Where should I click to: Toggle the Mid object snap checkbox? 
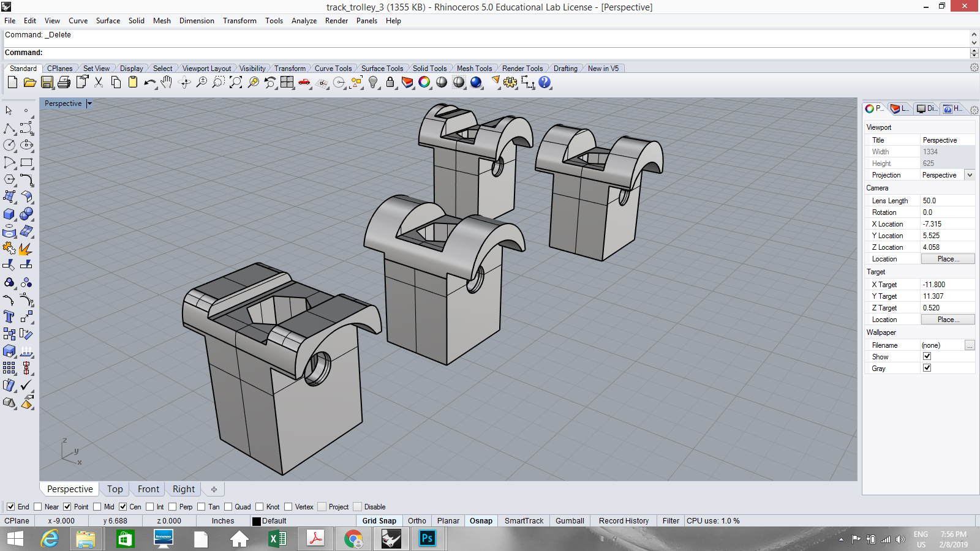pyautogui.click(x=97, y=507)
